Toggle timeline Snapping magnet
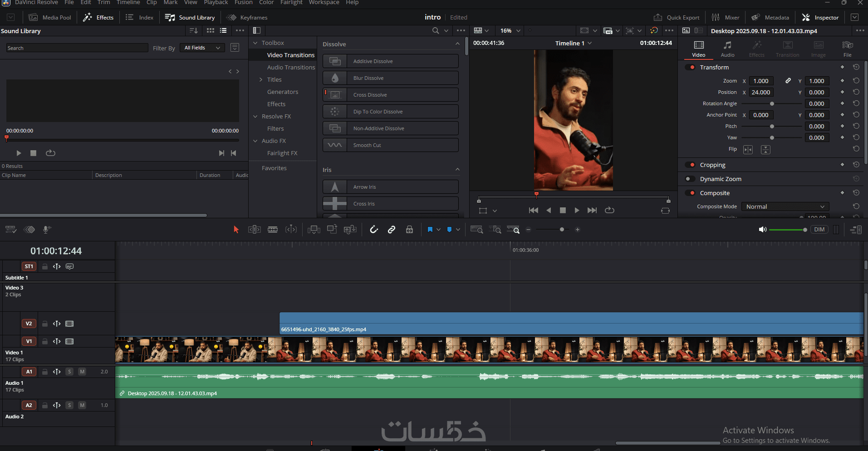The image size is (868, 451). tap(374, 230)
